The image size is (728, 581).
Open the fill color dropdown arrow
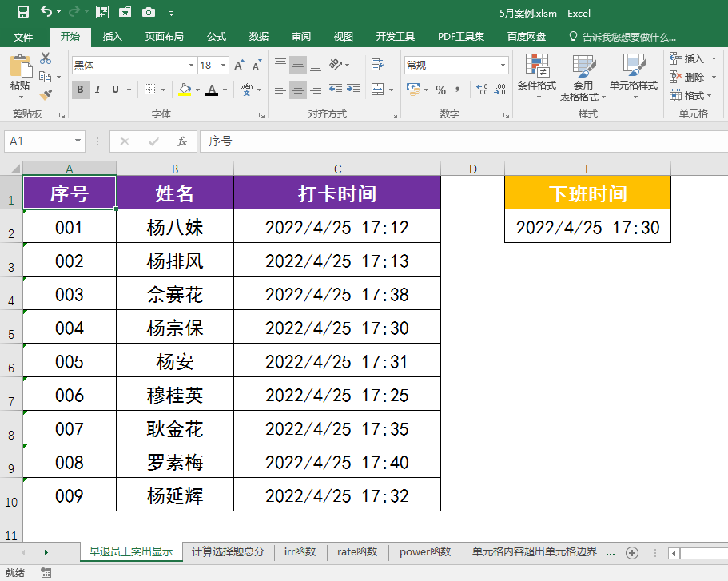click(197, 90)
